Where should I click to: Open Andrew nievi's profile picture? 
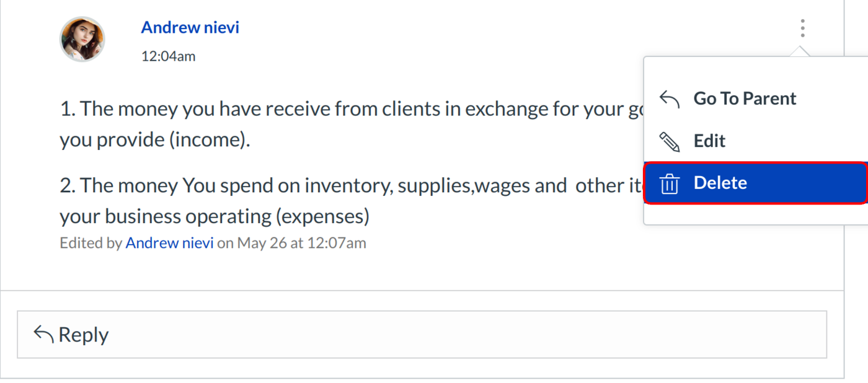pos(82,39)
